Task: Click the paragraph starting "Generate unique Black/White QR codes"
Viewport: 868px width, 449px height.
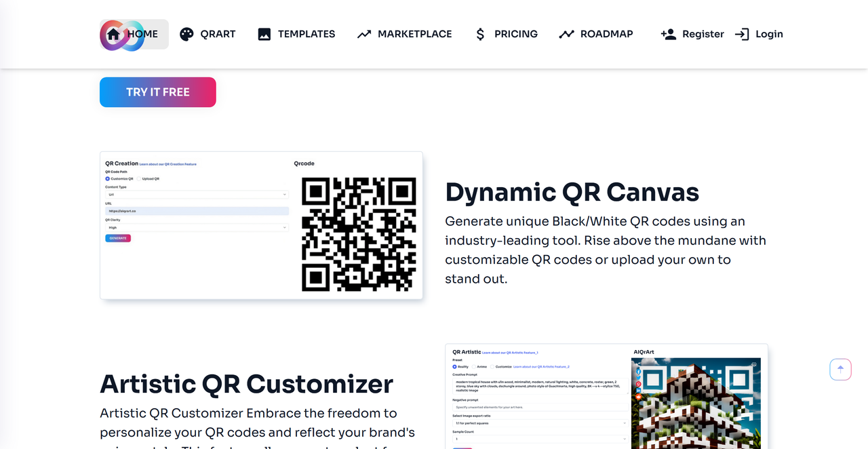Action: (606, 250)
